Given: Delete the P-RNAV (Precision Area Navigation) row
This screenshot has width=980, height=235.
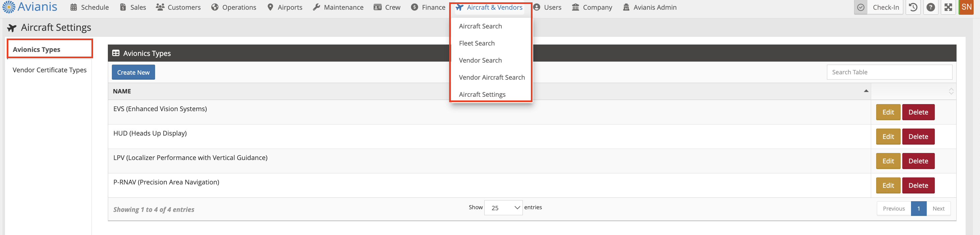Looking at the screenshot, I should (918, 185).
